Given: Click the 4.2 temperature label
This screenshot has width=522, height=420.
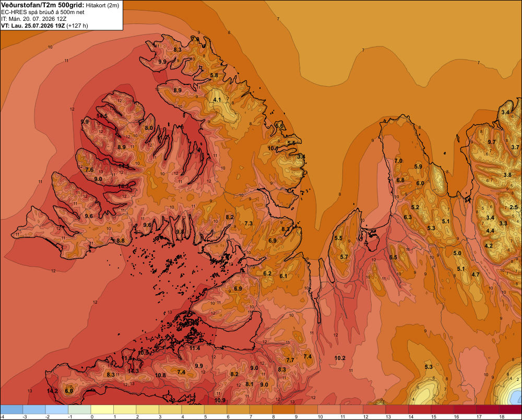Looking at the screenshot, I should pyautogui.click(x=489, y=246).
